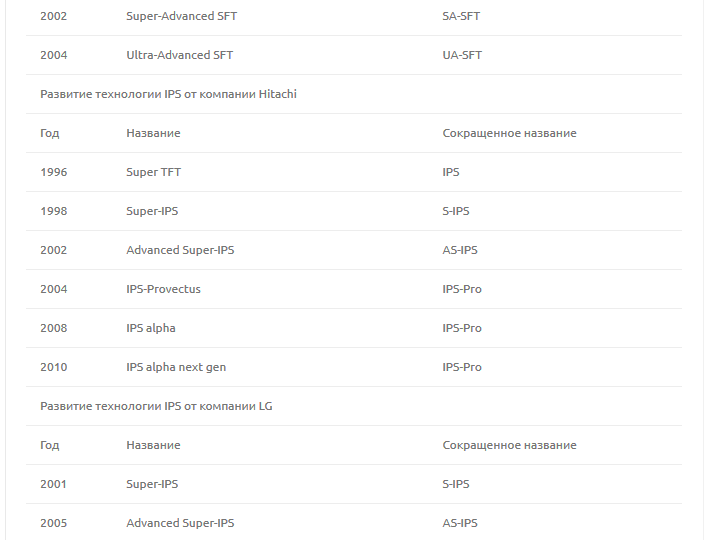This screenshot has height=540, width=711.
Task: Click the 1996 year cell
Action: coord(54,173)
